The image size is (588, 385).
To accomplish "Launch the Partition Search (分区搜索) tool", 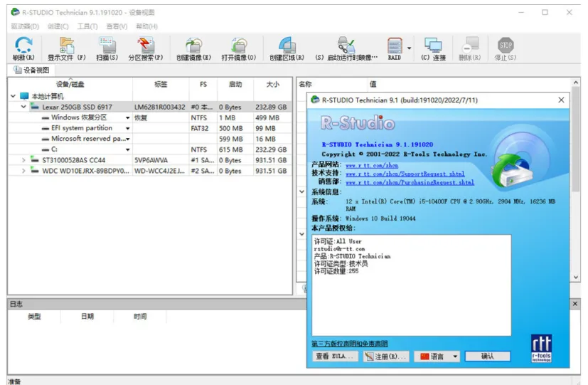I will [146, 49].
